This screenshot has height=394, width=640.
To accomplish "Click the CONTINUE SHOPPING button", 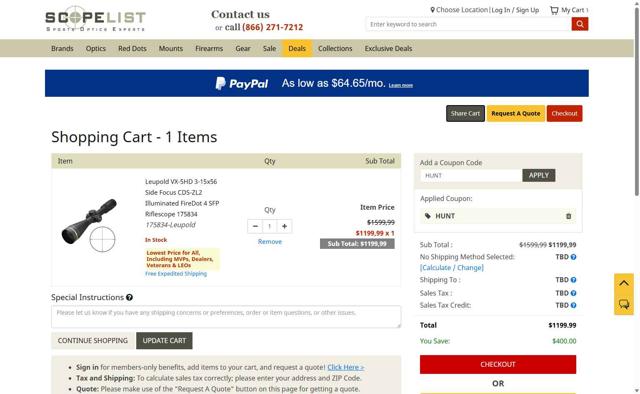I will click(93, 341).
